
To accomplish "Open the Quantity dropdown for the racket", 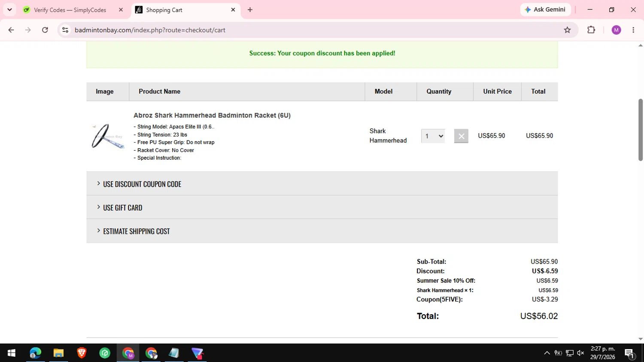I will click(x=433, y=136).
